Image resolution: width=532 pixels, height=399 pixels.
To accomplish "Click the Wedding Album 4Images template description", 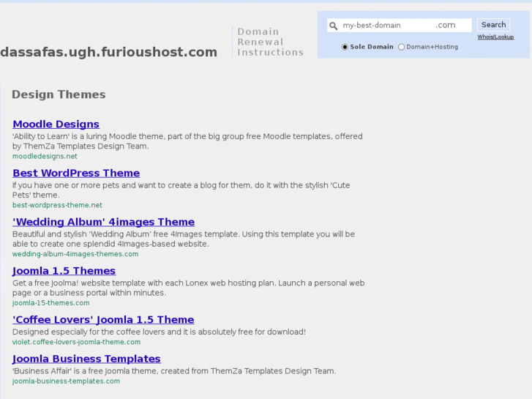I will point(184,239).
